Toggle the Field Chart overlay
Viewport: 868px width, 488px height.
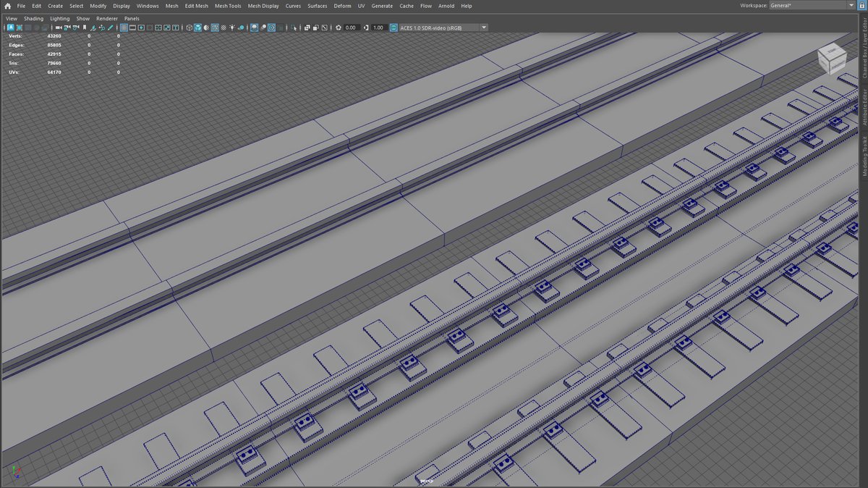coord(158,28)
